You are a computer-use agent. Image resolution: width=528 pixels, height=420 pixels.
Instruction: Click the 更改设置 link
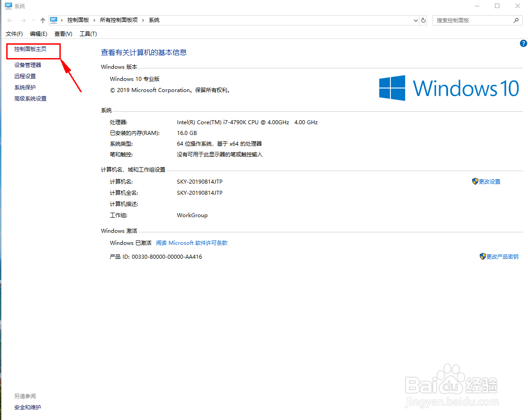(490, 181)
